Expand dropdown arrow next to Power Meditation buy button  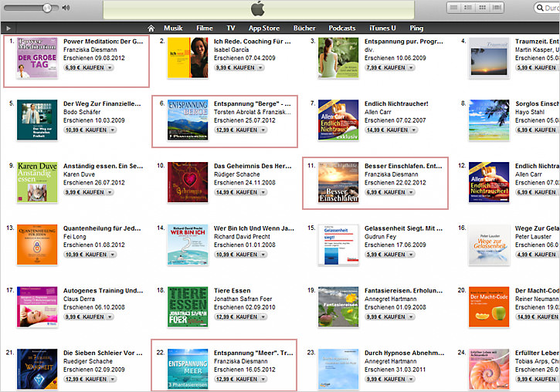[x=110, y=68]
